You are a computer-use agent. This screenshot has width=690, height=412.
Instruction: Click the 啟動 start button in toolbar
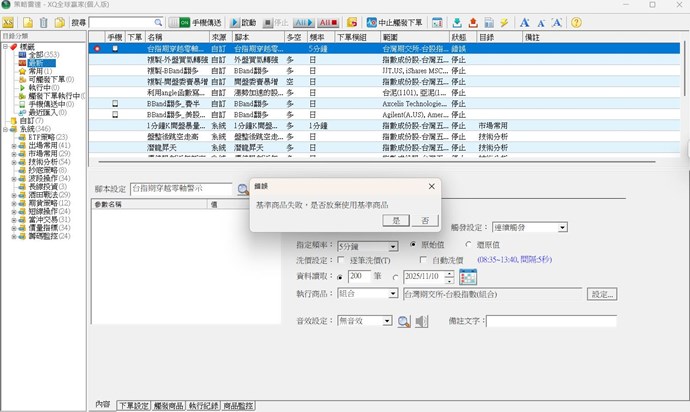point(243,21)
